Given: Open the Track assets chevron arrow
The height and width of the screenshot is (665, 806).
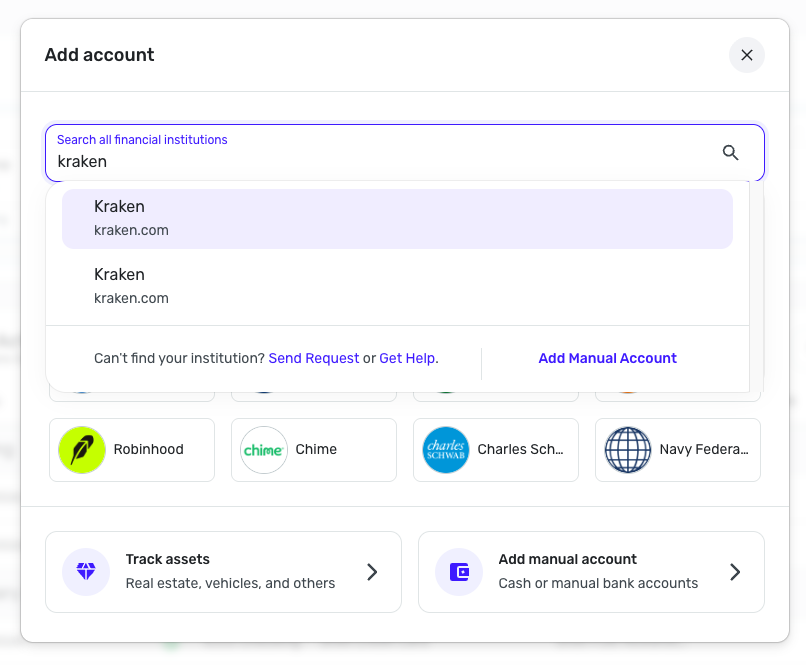Looking at the screenshot, I should (x=372, y=572).
